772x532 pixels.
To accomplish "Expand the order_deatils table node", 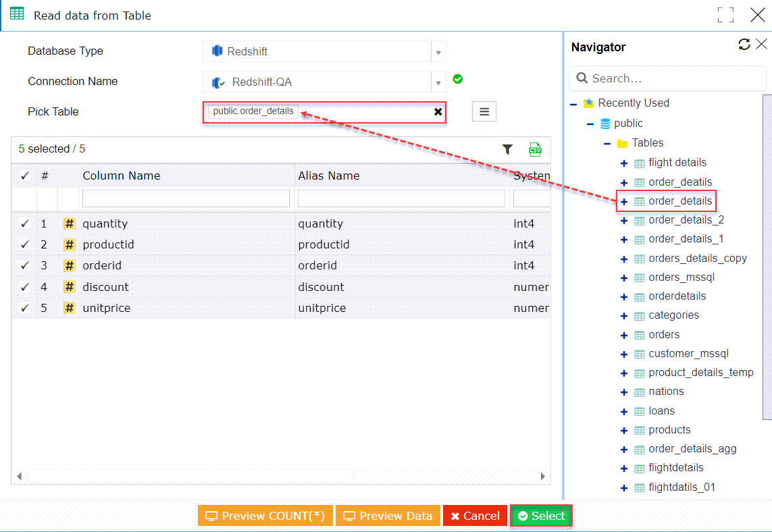I will [624, 182].
